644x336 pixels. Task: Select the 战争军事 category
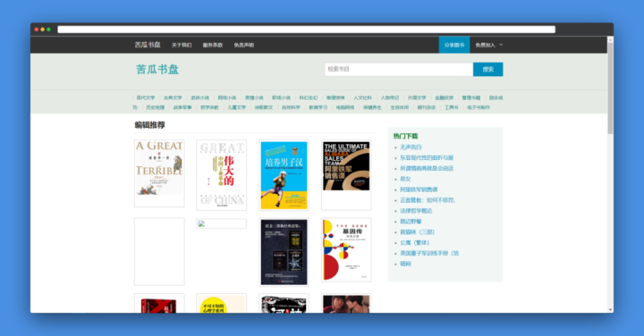pos(182,107)
